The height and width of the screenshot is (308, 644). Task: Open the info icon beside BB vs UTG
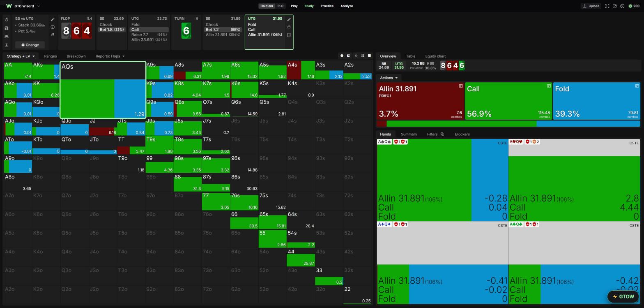(x=53, y=27)
